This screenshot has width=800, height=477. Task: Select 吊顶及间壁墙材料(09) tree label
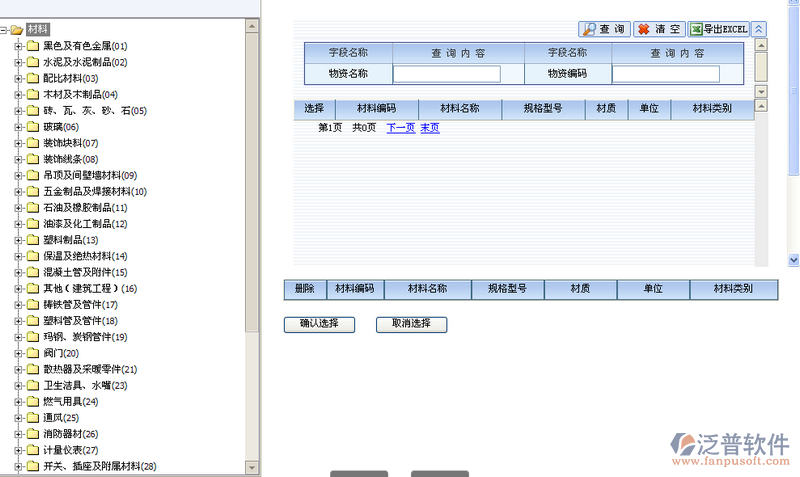(90, 175)
